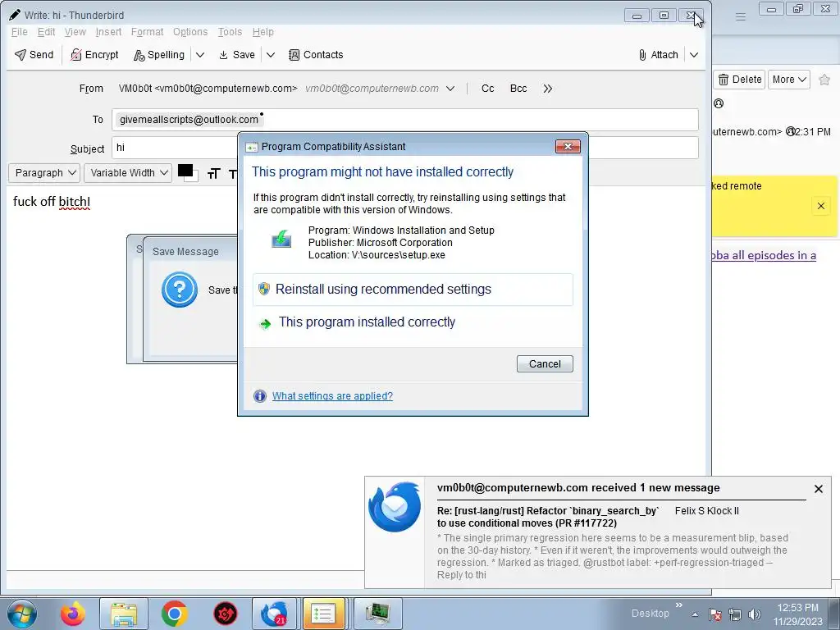Image resolution: width=840 pixels, height=630 pixels.
Task: Click the To recipient field
Action: [405, 120]
